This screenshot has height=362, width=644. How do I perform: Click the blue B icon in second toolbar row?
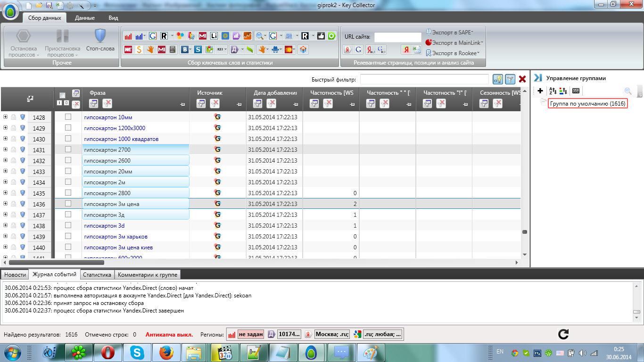click(x=185, y=49)
